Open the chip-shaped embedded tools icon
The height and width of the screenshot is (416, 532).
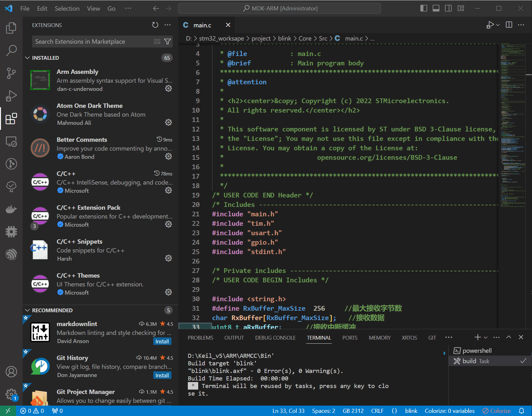pos(11,232)
